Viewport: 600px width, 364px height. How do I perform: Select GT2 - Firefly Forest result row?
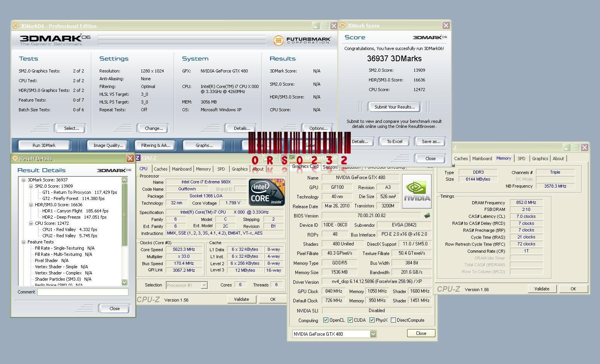point(73,198)
